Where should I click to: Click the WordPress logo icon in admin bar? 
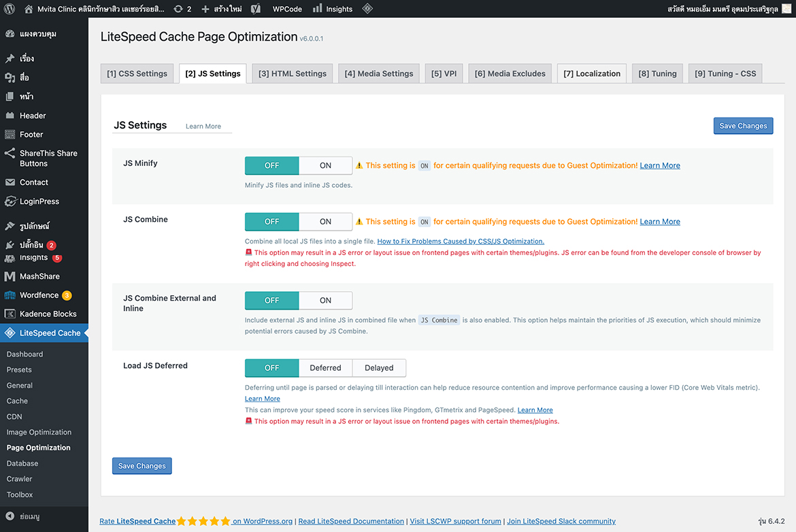(x=9, y=9)
